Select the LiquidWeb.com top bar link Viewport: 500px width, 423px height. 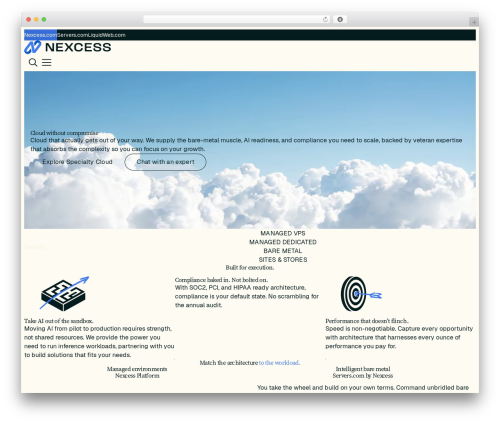pos(107,35)
